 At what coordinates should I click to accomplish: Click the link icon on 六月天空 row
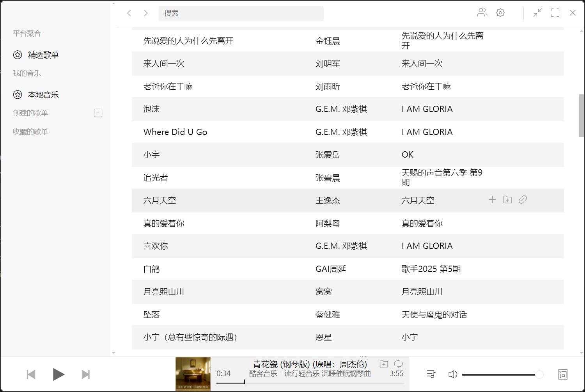coord(523,199)
